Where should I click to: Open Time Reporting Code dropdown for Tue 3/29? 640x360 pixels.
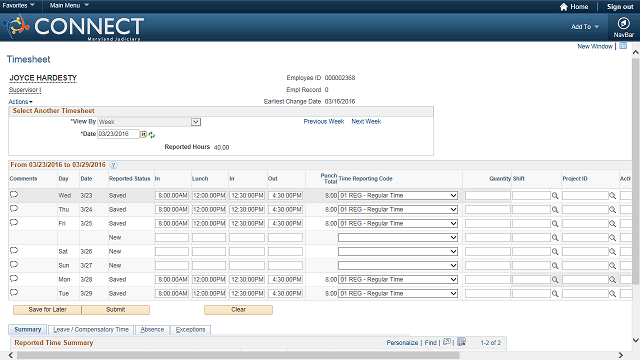click(398, 293)
